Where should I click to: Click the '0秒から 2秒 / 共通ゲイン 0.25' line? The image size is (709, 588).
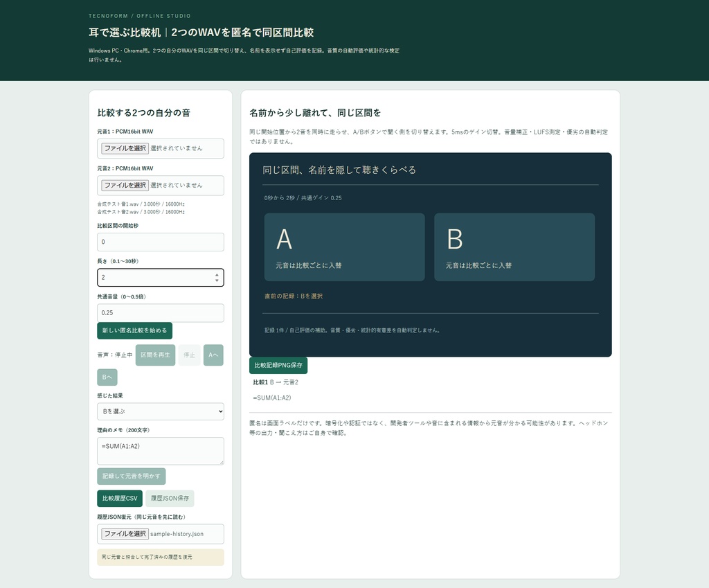click(303, 198)
